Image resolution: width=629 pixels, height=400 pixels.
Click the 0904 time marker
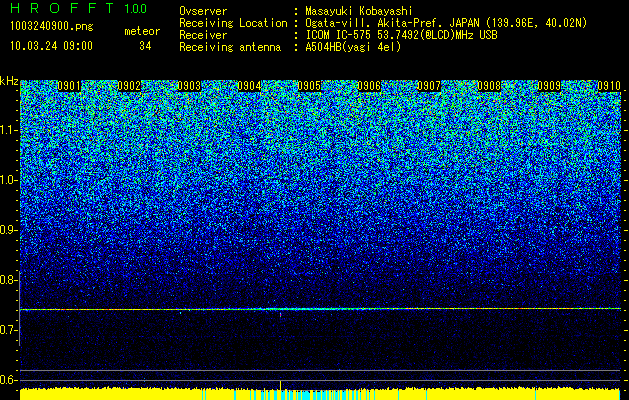pos(249,86)
